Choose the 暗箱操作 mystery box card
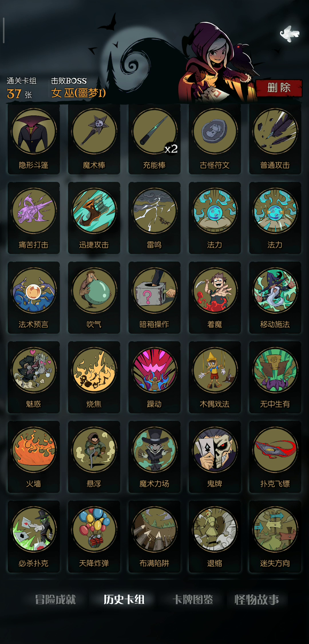 click(x=154, y=298)
